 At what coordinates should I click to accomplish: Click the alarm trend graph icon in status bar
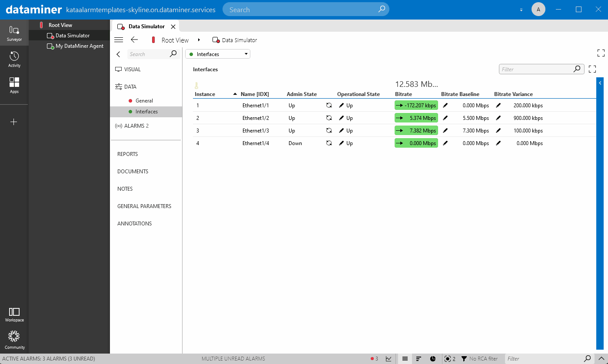coord(388,358)
